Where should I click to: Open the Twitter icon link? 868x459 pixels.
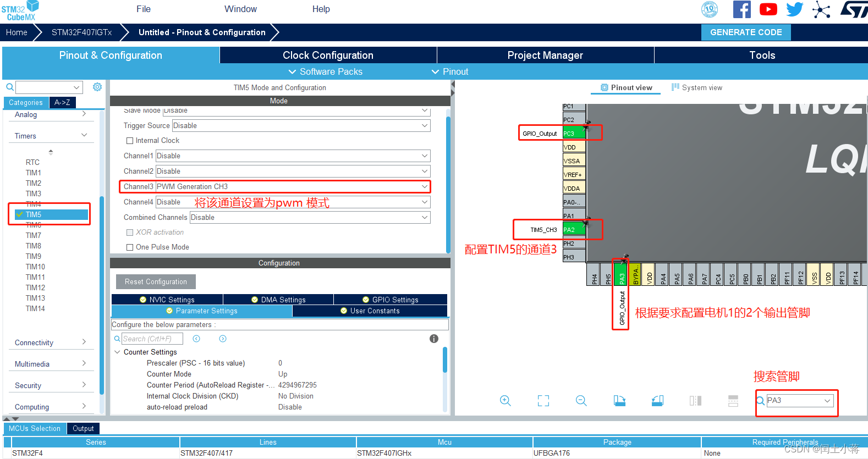point(795,9)
